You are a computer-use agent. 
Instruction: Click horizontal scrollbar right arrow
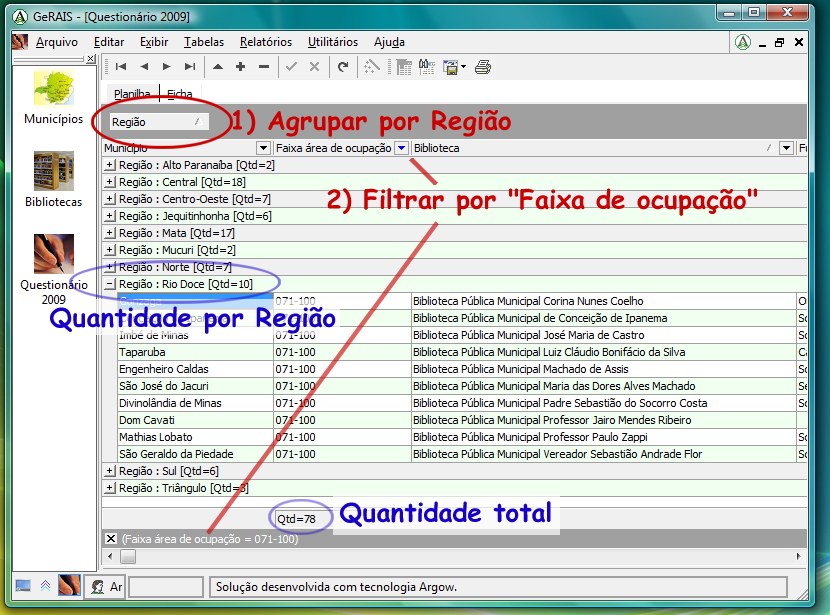(x=798, y=556)
